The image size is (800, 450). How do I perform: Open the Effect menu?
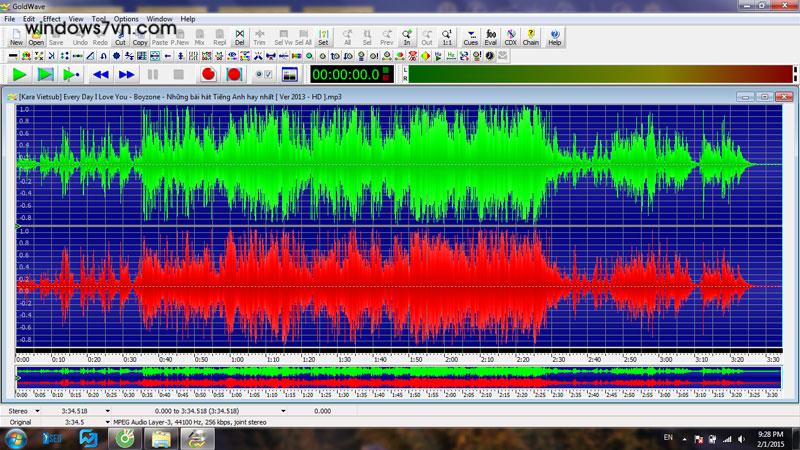tap(51, 18)
